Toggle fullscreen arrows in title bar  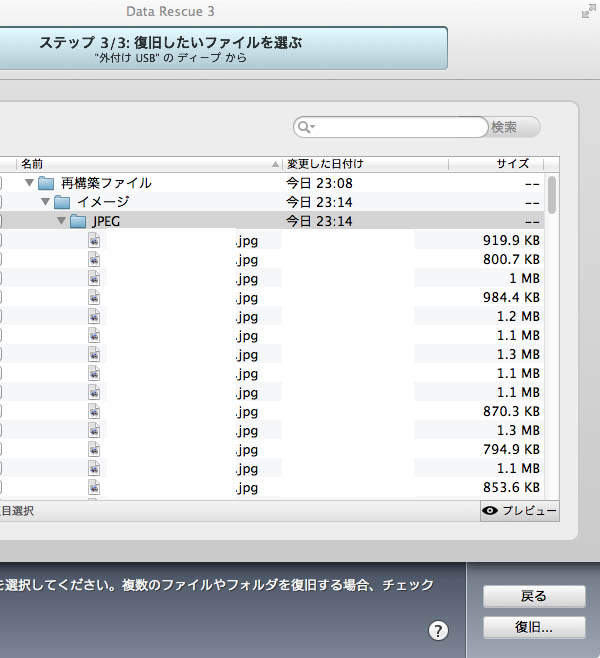click(587, 12)
